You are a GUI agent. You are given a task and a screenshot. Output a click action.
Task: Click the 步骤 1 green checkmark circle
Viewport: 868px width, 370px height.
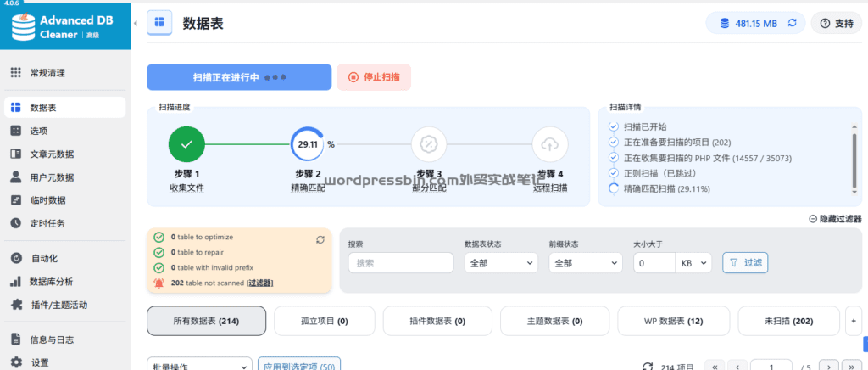tap(186, 144)
